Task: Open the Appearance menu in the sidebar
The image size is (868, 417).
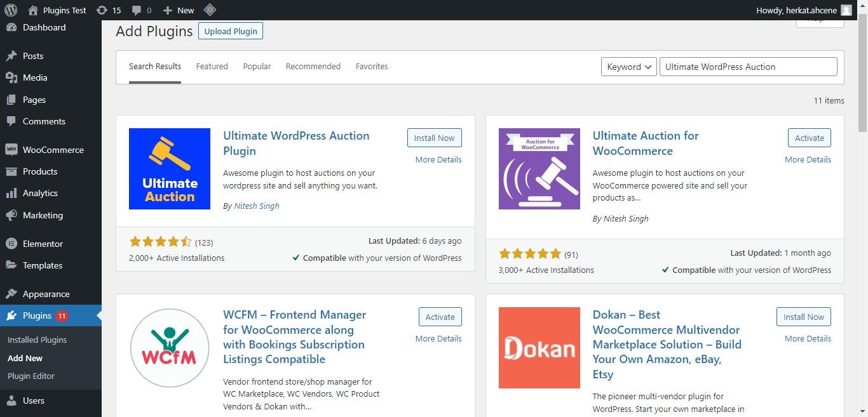Action: [x=46, y=294]
